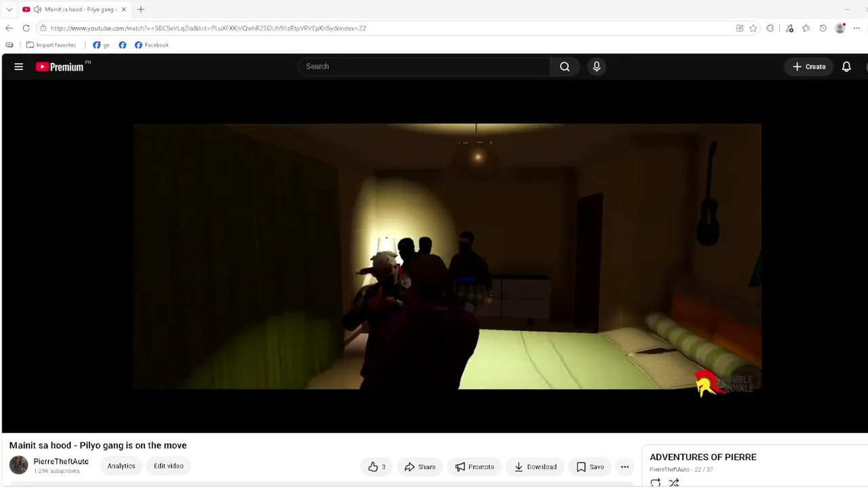Open YouTube notifications bell
868x488 pixels.
(x=846, y=66)
